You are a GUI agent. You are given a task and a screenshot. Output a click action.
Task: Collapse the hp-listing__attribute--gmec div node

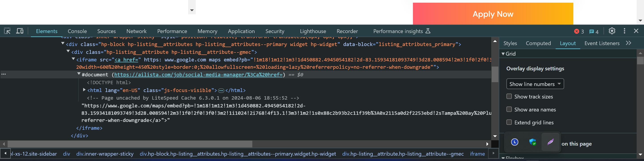coord(68,51)
